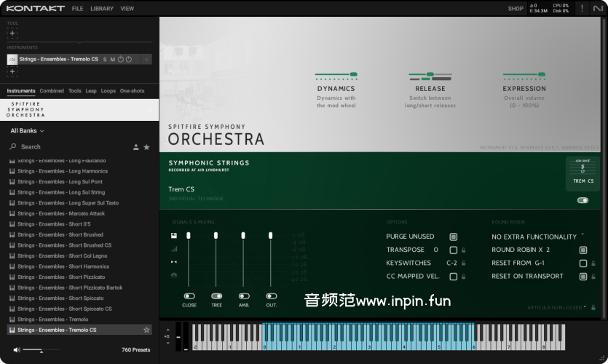Click the search magnifier icon

click(13, 146)
